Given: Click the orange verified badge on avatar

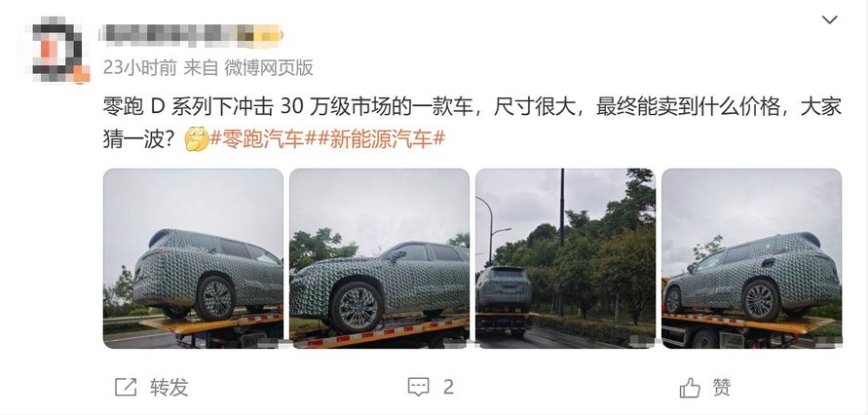Looking at the screenshot, I should click(82, 74).
